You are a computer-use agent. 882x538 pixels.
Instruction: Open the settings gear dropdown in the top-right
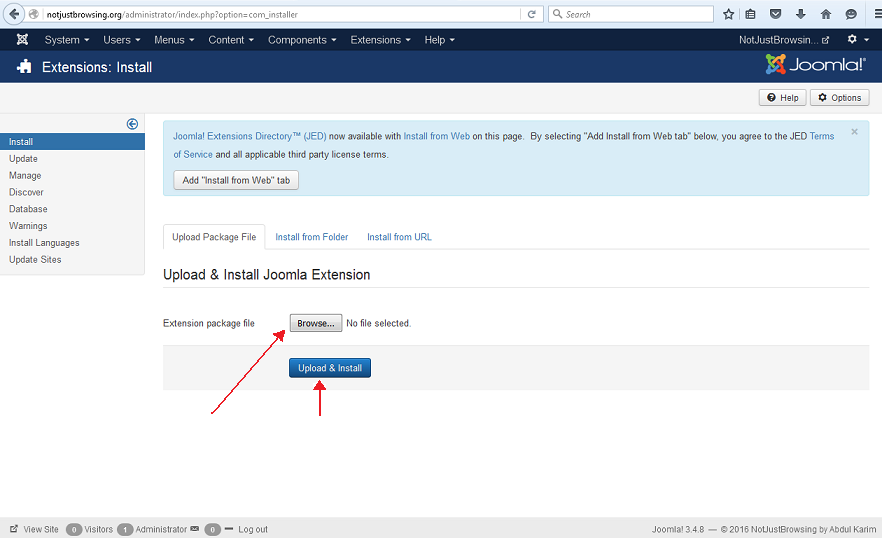coord(856,40)
